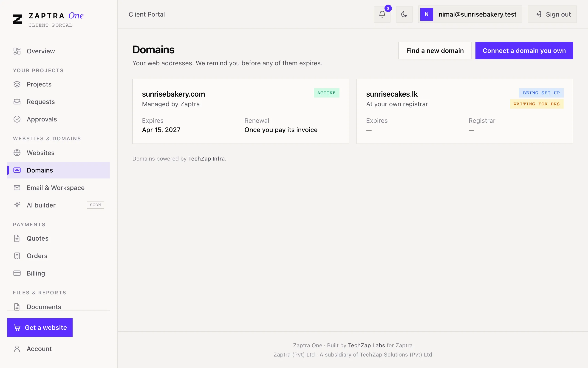Open the Projects menu item

pos(59,84)
